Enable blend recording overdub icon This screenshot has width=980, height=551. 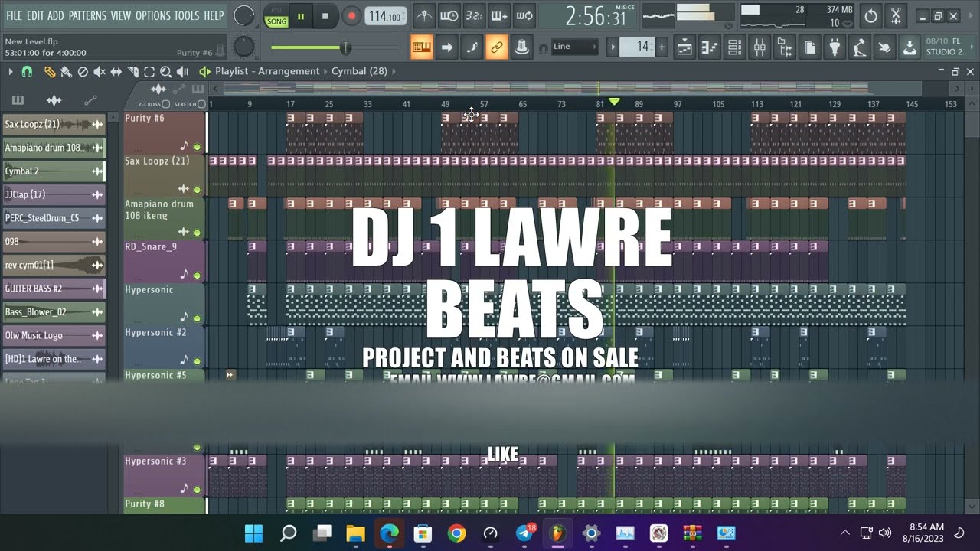[x=499, y=15]
